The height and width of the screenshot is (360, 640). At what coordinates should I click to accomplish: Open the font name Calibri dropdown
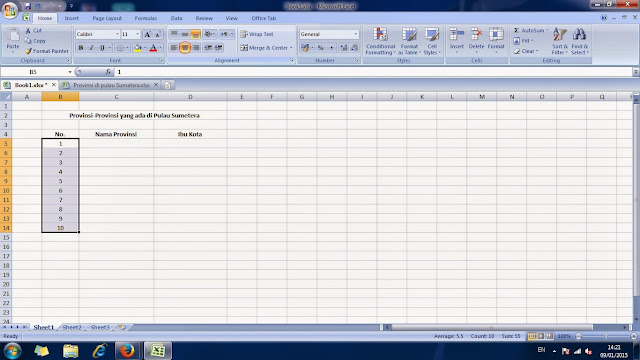(x=117, y=34)
